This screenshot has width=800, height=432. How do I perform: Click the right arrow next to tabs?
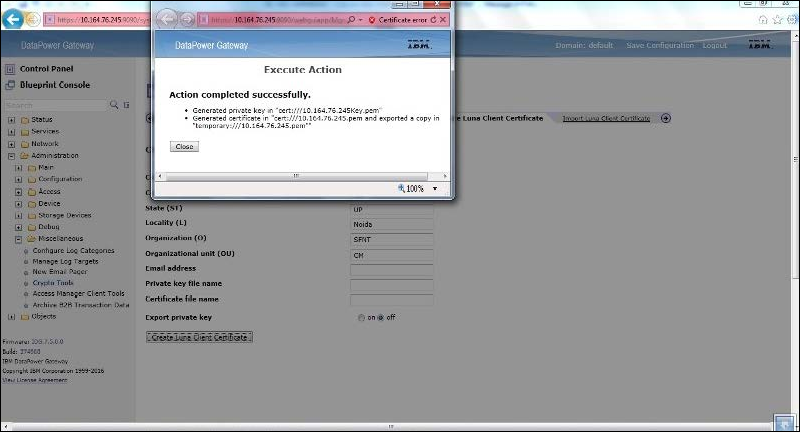click(666, 118)
